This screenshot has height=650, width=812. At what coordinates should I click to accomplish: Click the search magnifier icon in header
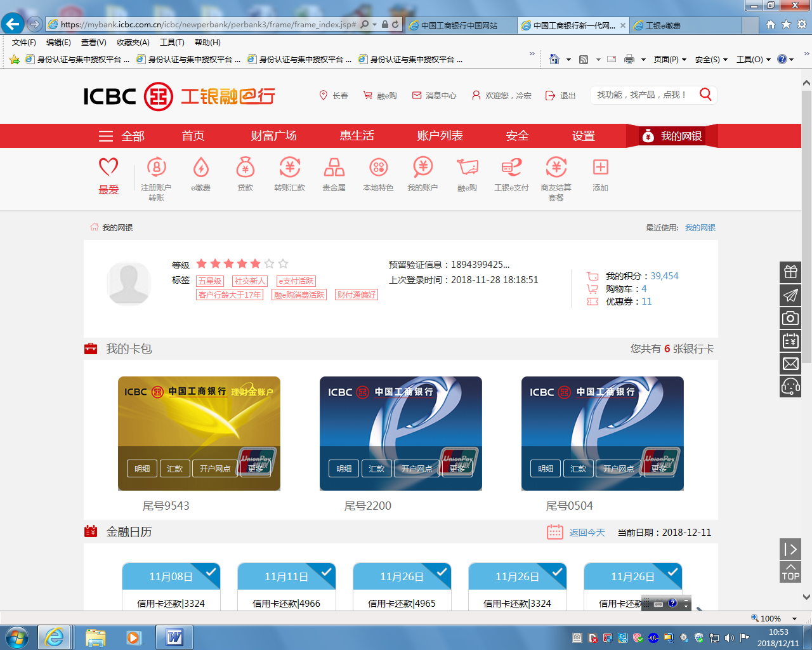pos(705,95)
